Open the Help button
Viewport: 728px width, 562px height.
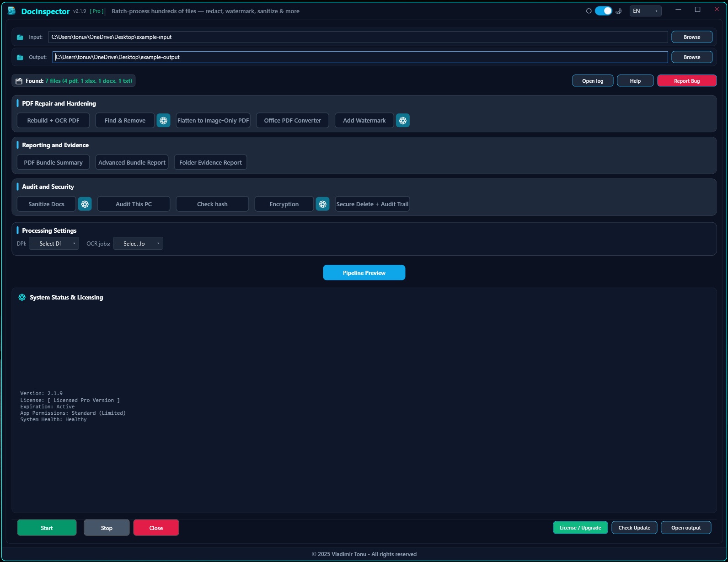coord(635,81)
